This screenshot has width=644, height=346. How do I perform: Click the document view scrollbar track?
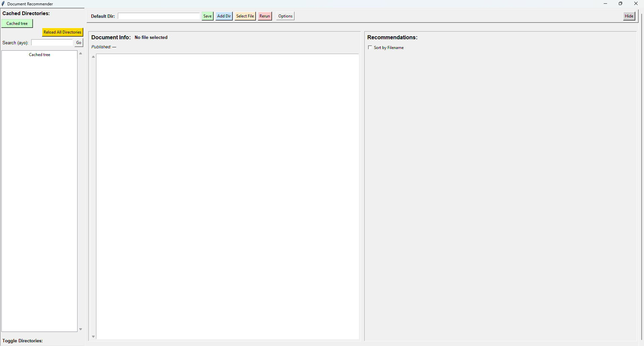click(x=93, y=196)
